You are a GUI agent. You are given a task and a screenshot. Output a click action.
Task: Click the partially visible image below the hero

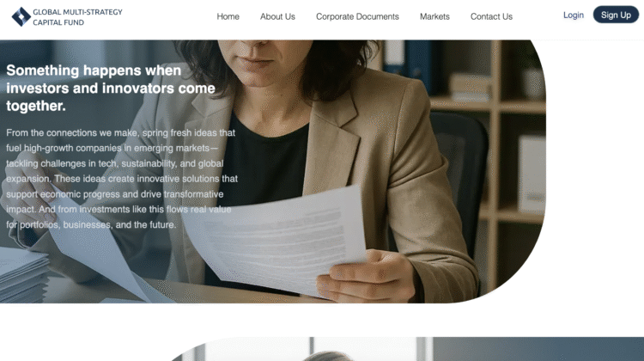[x=407, y=349]
